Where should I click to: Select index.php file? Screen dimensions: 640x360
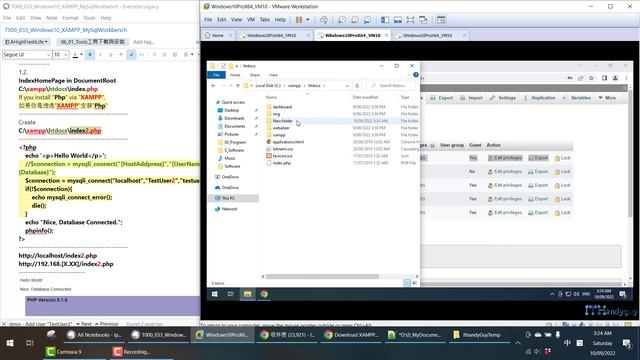pos(281,163)
